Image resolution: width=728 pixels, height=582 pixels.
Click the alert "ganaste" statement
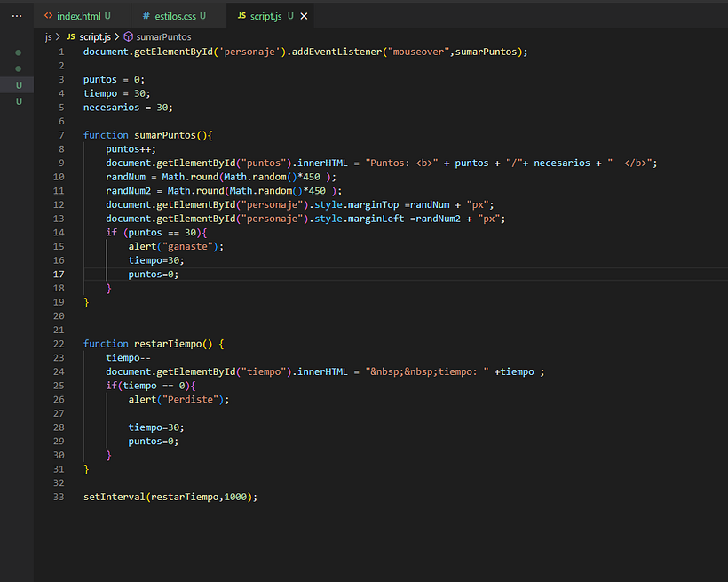click(x=176, y=246)
